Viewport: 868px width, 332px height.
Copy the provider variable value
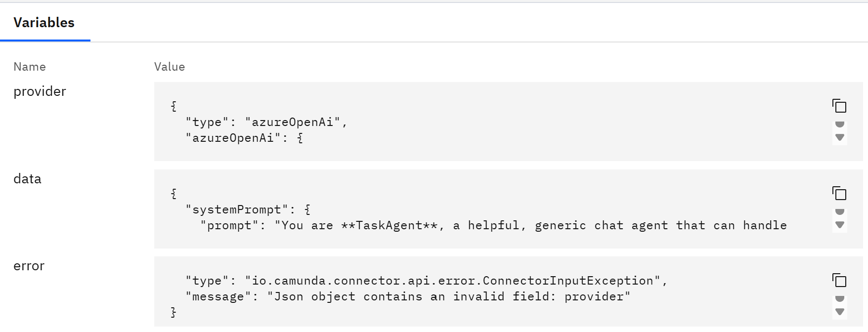pos(839,106)
